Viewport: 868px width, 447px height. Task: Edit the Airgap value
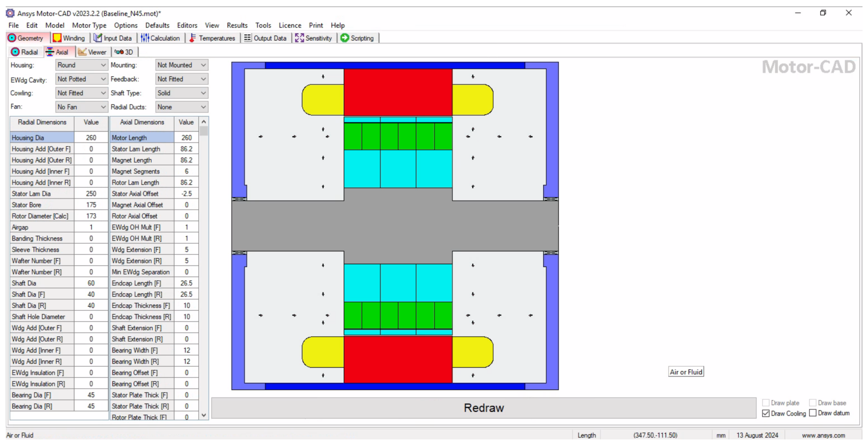click(x=91, y=227)
